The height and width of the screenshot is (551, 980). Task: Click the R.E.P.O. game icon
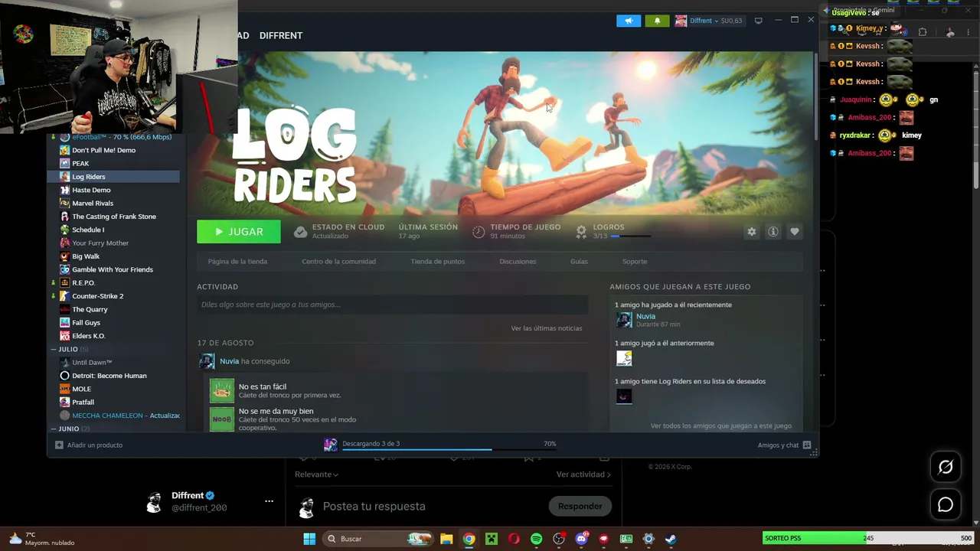click(x=64, y=283)
